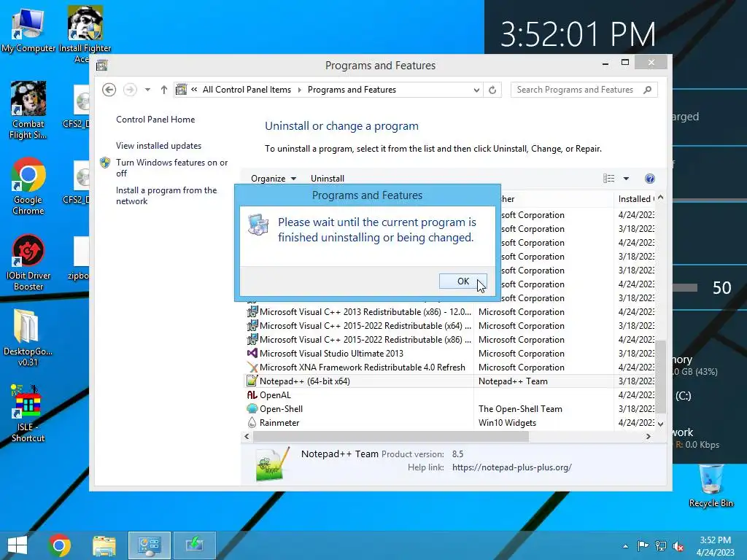Open Google Chrome desktop shortcut

[28, 187]
